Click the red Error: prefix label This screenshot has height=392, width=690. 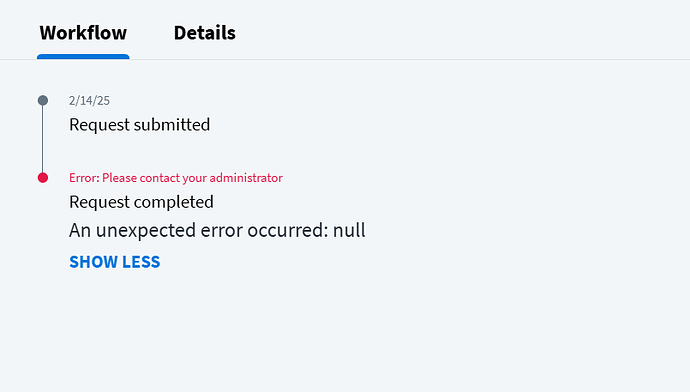coord(84,178)
